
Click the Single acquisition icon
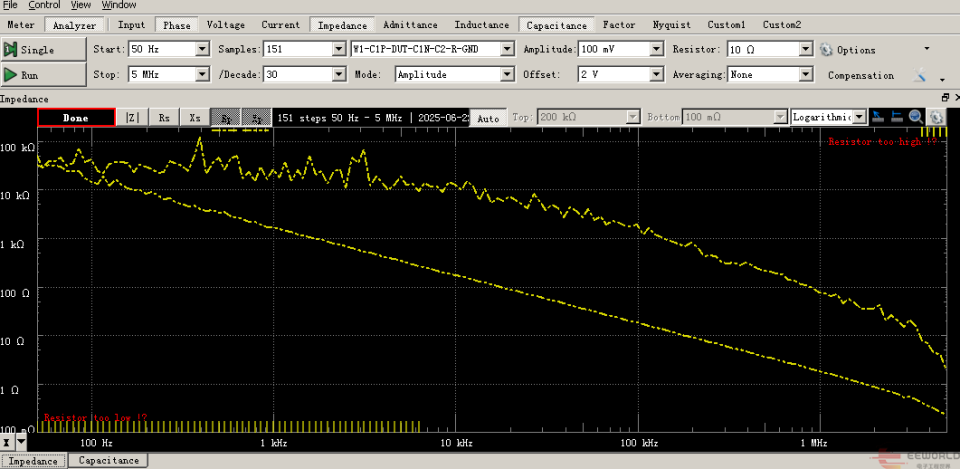(10, 50)
